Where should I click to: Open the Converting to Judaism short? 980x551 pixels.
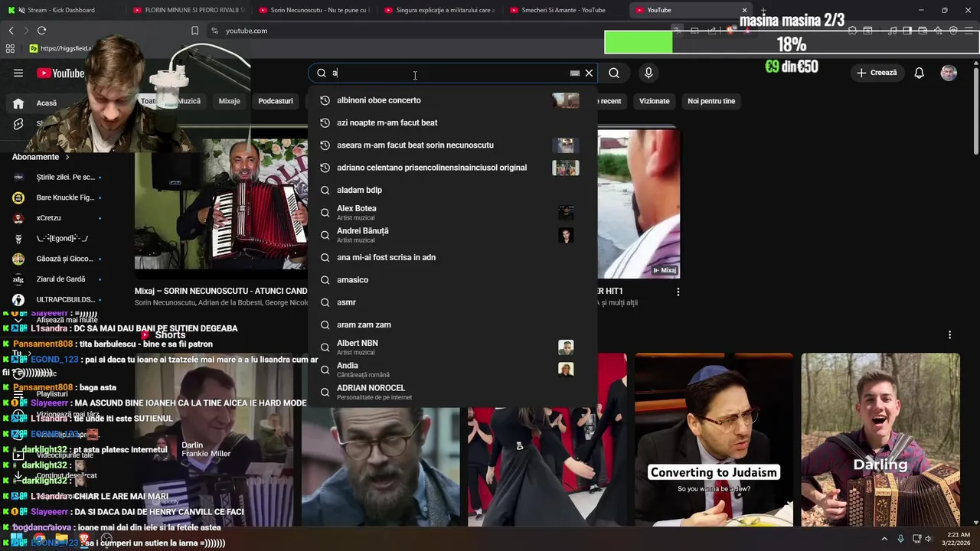(714, 439)
